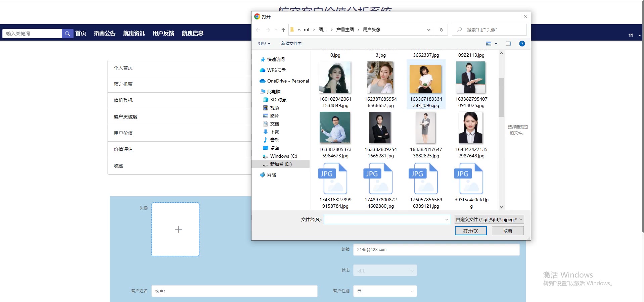
Task: Expand the file name dropdown list
Action: click(x=447, y=220)
